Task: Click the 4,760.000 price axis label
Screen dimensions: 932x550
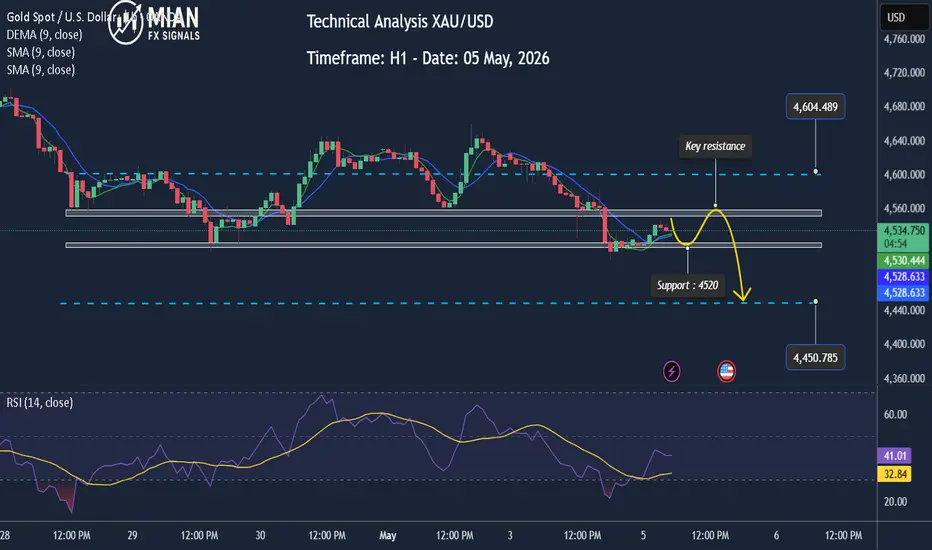Action: click(x=904, y=39)
